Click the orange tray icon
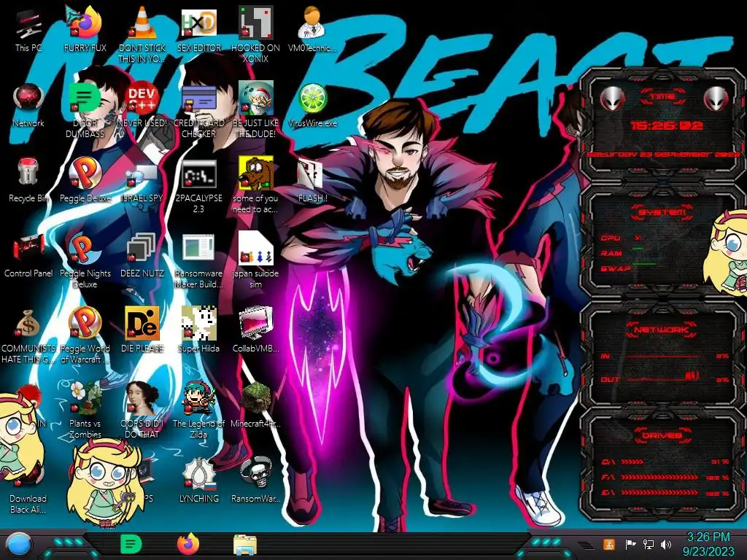The height and width of the screenshot is (560, 747). 608,544
